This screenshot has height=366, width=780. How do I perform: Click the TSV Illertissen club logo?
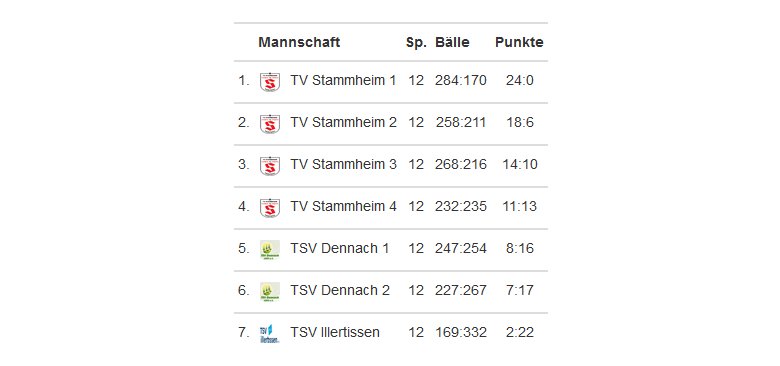(270, 334)
